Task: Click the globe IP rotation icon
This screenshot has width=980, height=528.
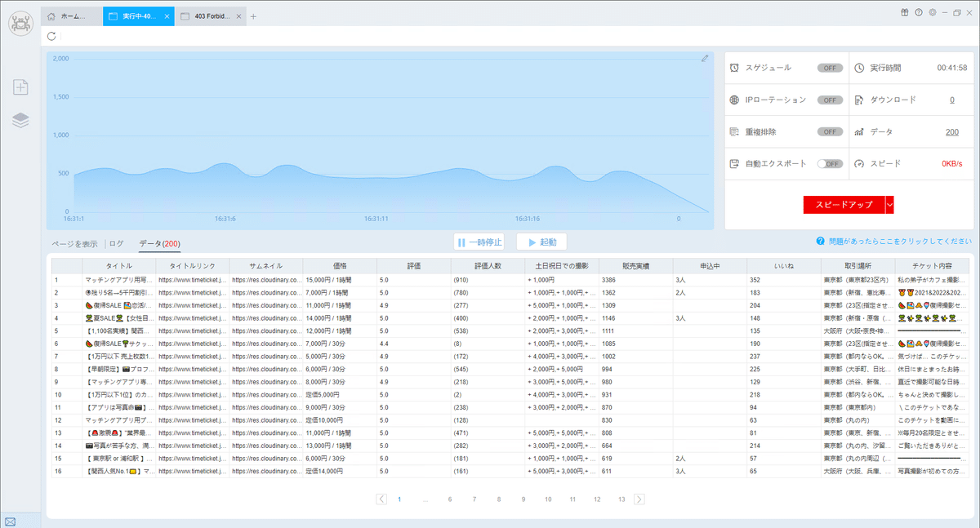Action: 735,100
